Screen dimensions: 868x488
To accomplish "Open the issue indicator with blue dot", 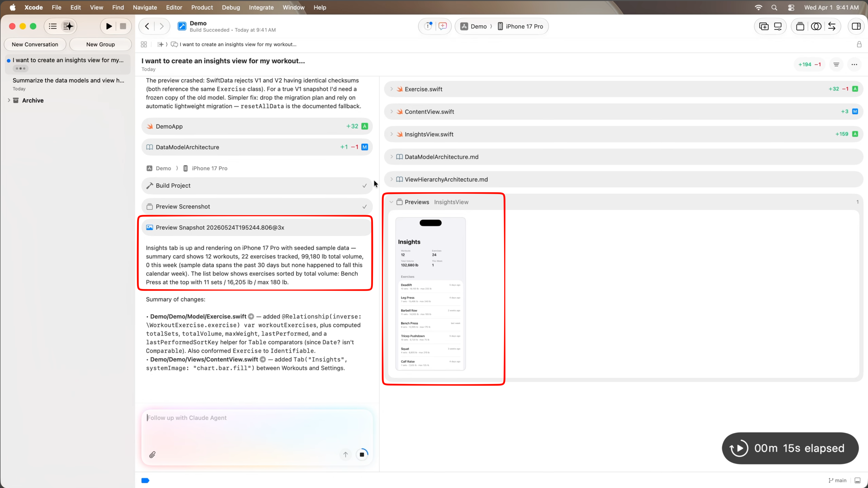I will tap(428, 26).
